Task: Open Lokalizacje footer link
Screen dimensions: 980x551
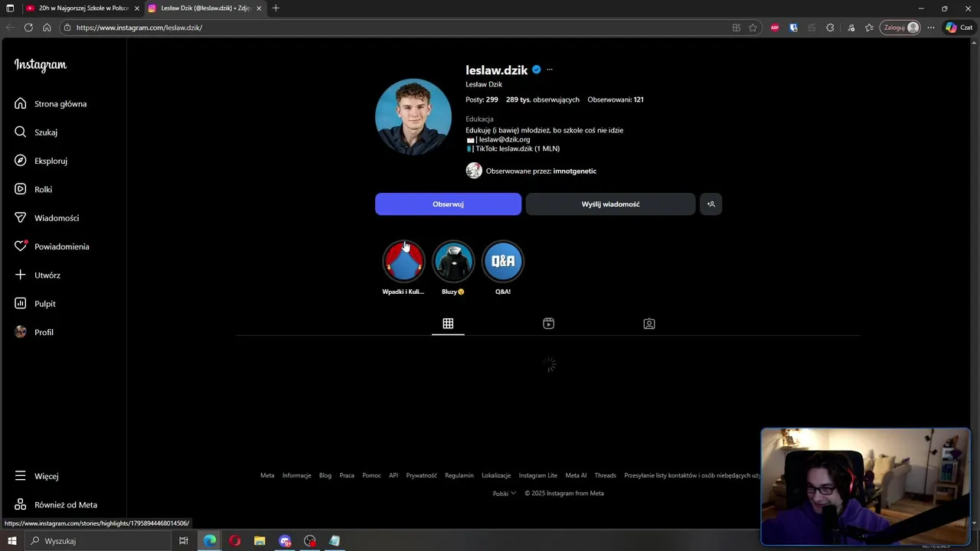Action: click(496, 475)
